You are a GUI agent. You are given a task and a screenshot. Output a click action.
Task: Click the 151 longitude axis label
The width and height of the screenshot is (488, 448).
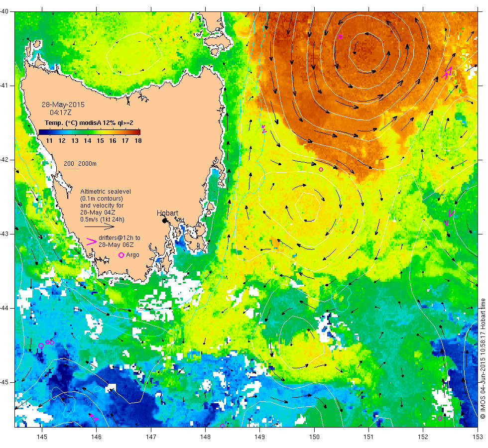pyautogui.click(x=368, y=437)
